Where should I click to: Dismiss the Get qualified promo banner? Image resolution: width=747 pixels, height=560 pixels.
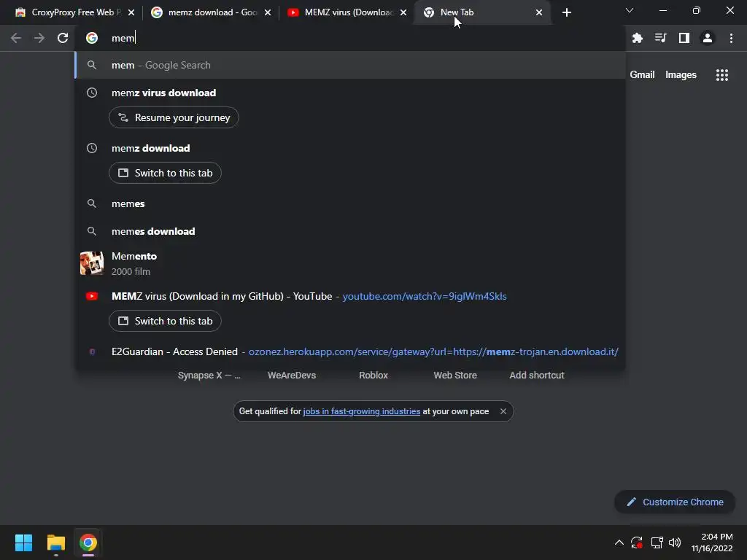503,411
